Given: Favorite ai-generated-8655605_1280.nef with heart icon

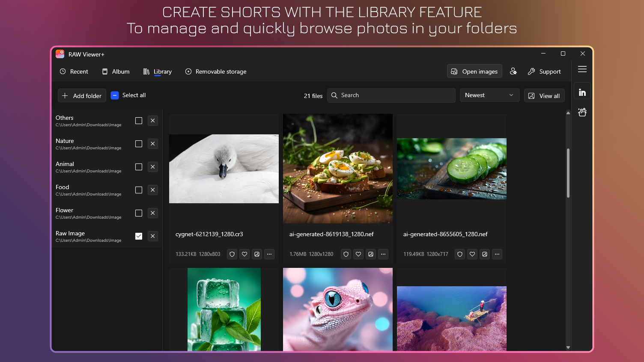Looking at the screenshot, I should pos(472,254).
